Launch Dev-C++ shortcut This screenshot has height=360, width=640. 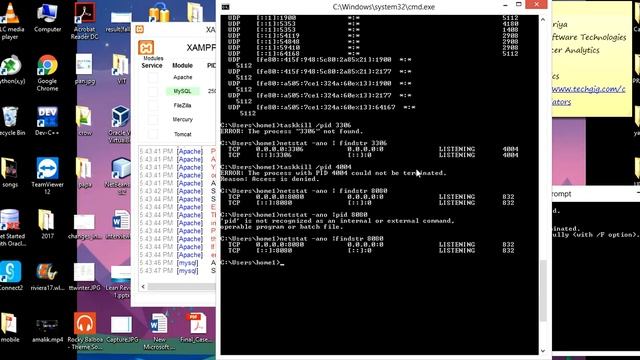click(47, 121)
